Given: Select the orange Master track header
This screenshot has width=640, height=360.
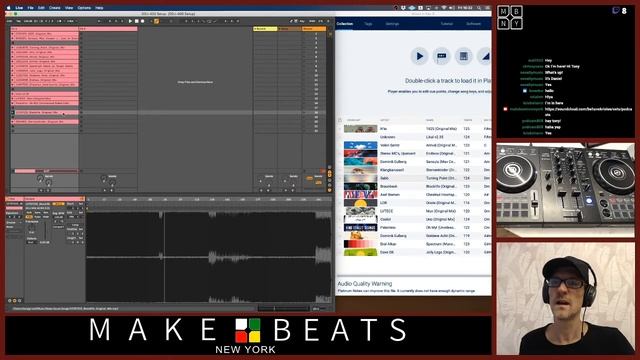Looking at the screenshot, I should point(314,29).
